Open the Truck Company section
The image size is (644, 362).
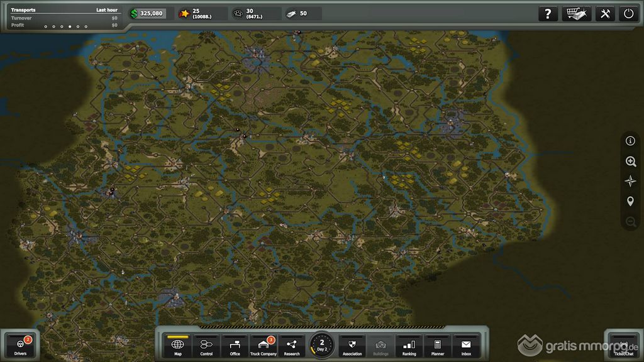(264, 346)
